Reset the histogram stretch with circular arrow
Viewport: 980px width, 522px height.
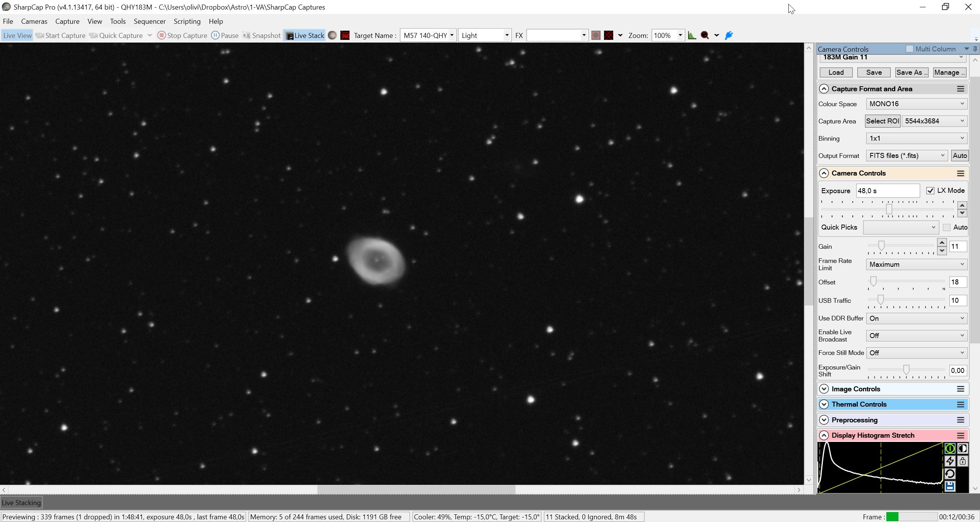point(950,474)
